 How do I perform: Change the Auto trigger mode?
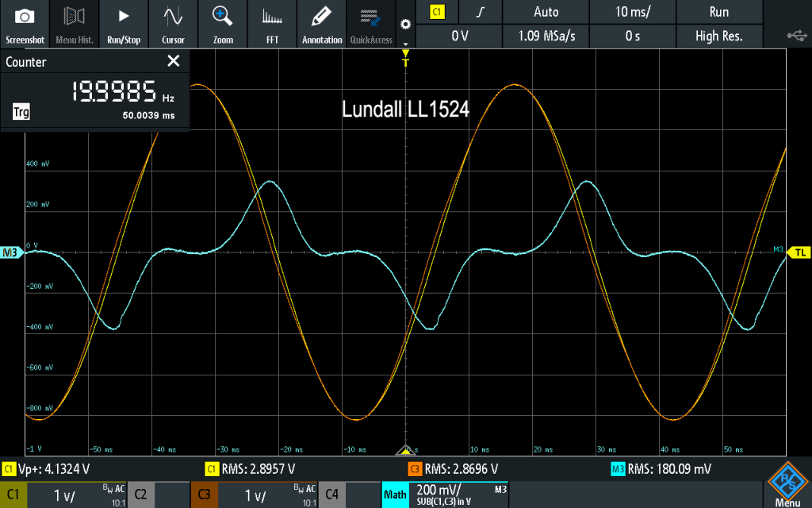click(x=546, y=12)
